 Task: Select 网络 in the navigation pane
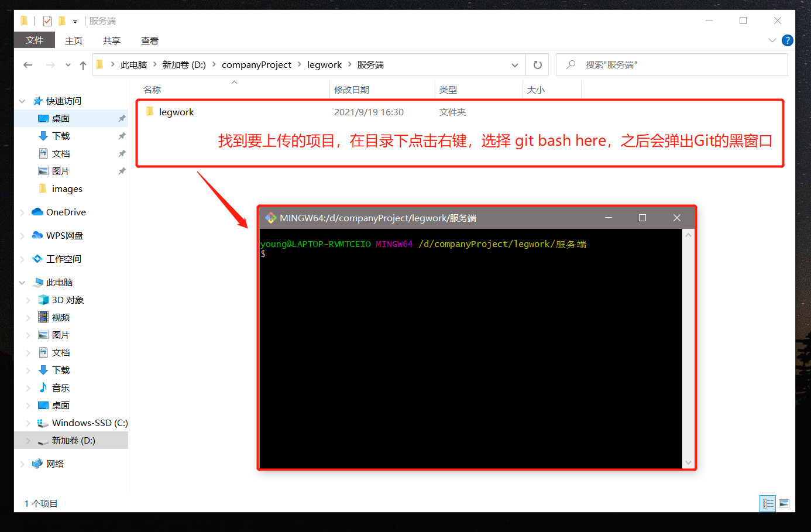55,464
